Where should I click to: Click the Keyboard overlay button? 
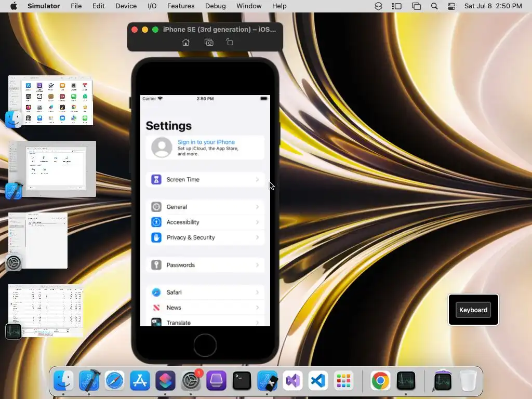[x=473, y=310]
